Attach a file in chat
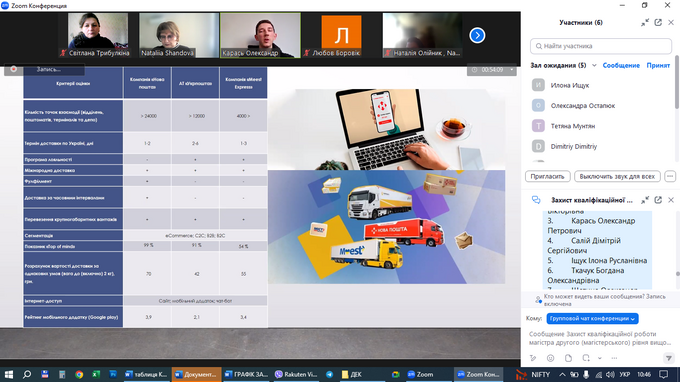Image resolution: width=680 pixels, height=382 pixels. 568,358
